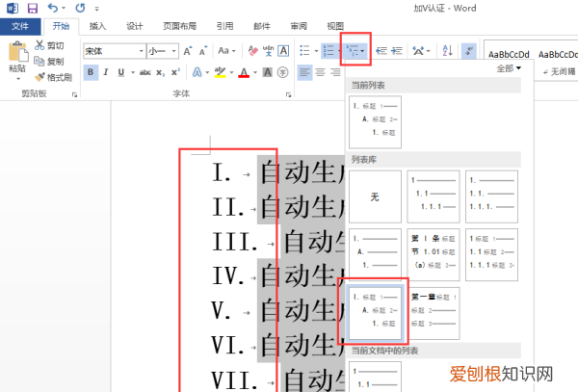Select the 无 none list option
The image size is (578, 392).
[x=376, y=196]
